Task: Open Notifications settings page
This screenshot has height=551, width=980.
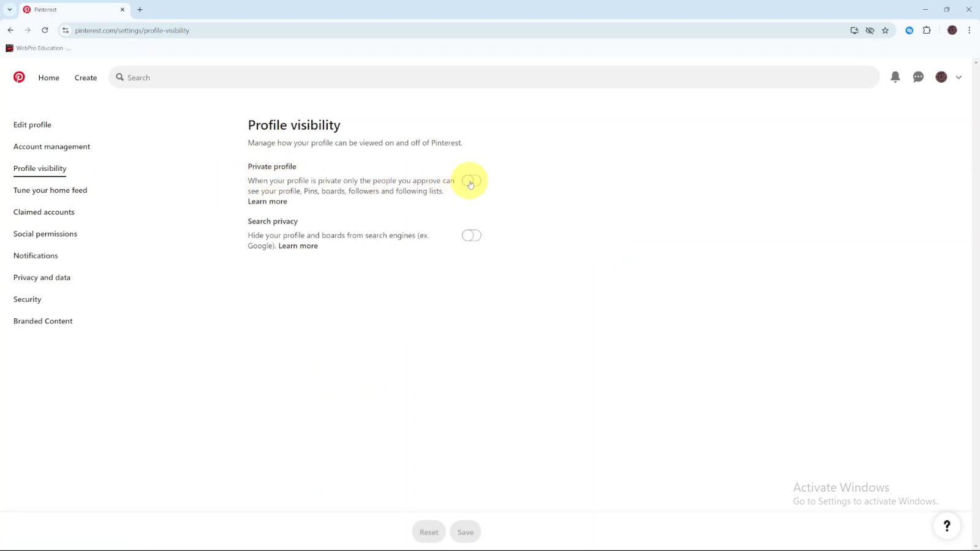Action: [x=36, y=256]
